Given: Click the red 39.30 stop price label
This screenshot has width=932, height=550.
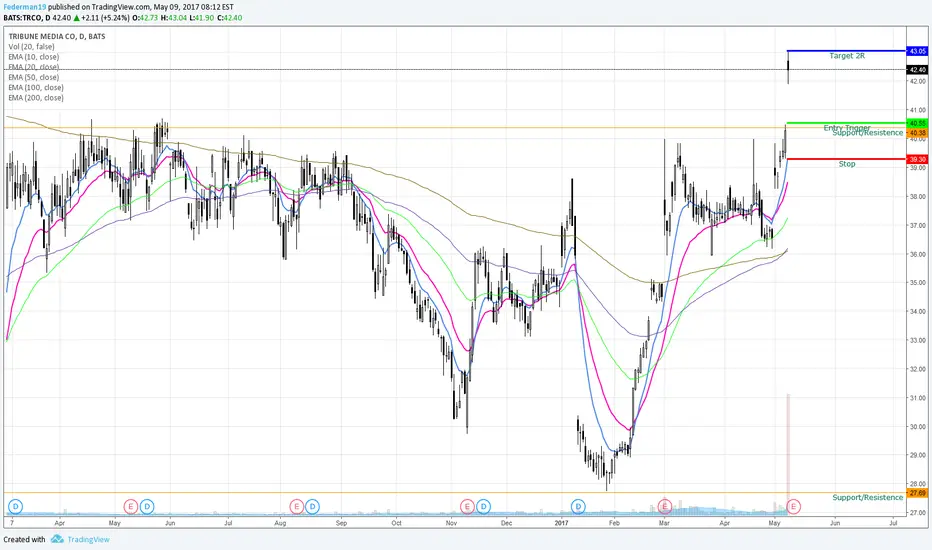Looking at the screenshot, I should (x=917, y=159).
